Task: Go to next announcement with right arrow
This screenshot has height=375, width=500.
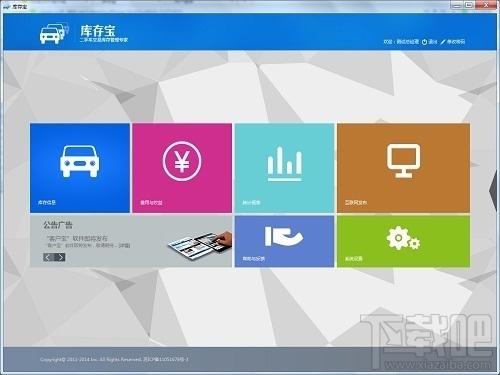Action: click(60, 257)
